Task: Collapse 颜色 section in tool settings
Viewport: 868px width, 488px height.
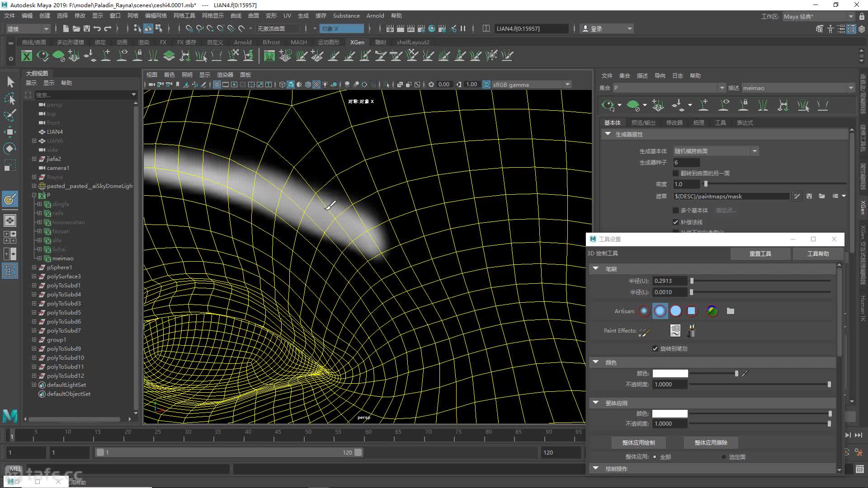Action: click(596, 362)
